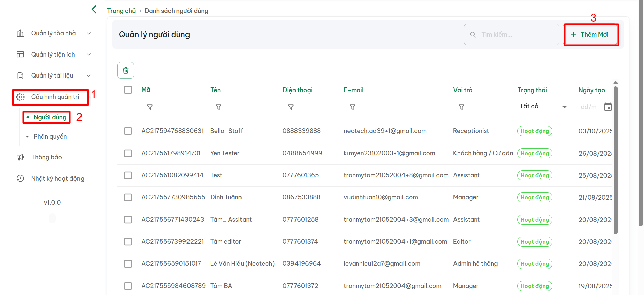Select the checkbox for the Bella_Staff row
Image resolution: width=644 pixels, height=295 pixels.
128,131
